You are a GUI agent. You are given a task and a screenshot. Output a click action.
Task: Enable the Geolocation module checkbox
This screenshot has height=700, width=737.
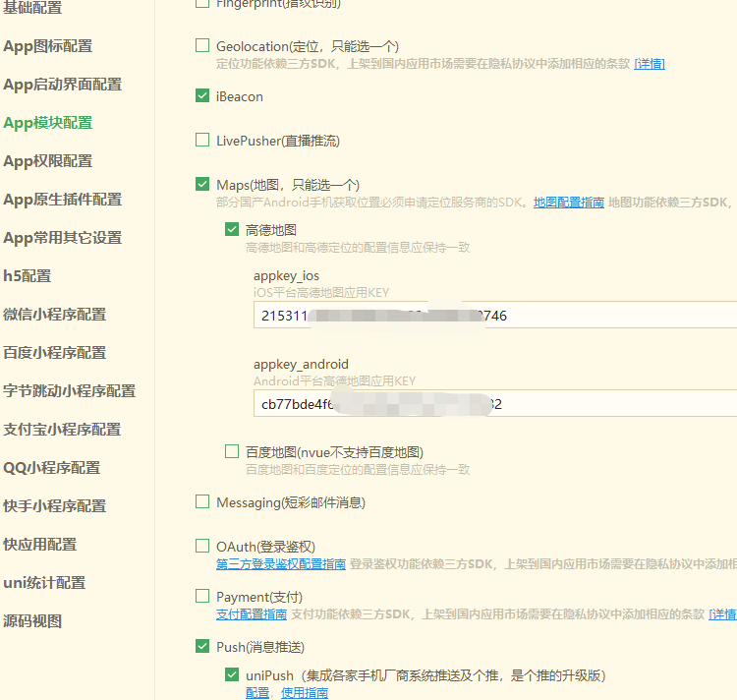(202, 45)
